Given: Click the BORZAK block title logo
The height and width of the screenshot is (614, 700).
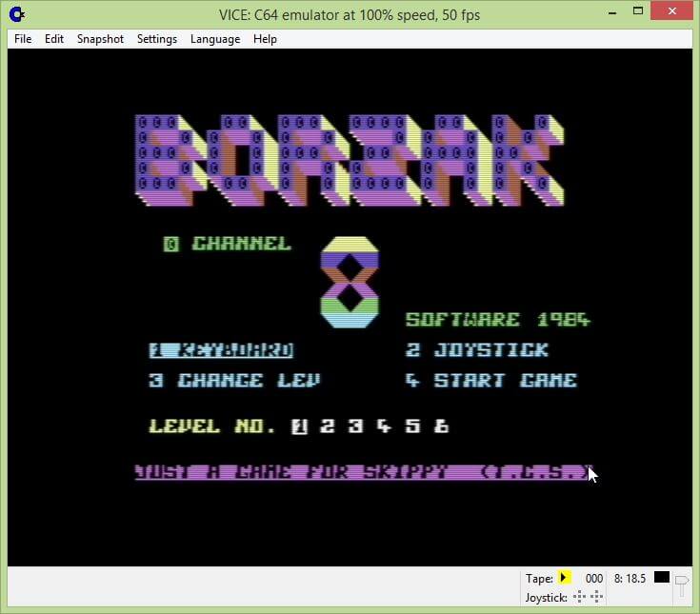Looking at the screenshot, I should tap(350, 161).
